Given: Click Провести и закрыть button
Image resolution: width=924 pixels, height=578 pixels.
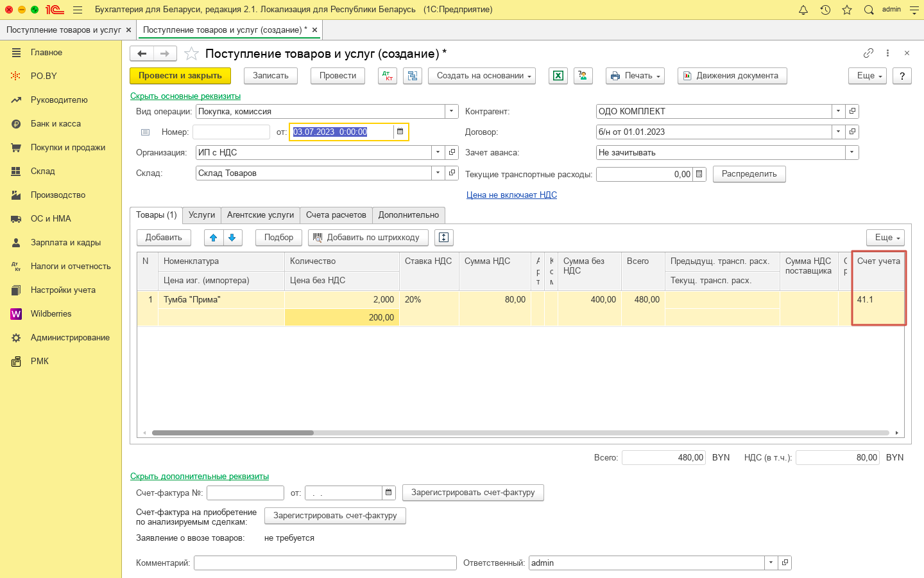Looking at the screenshot, I should click(180, 76).
